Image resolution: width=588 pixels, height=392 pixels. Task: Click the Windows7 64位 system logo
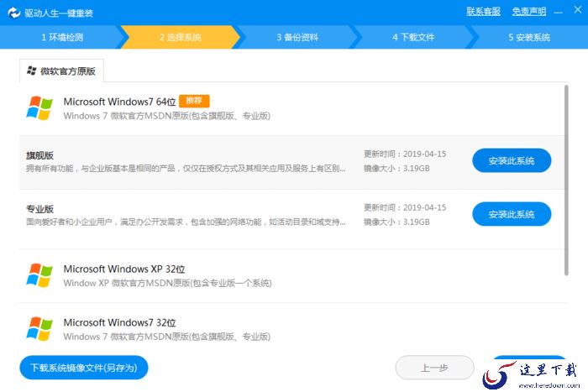39,108
